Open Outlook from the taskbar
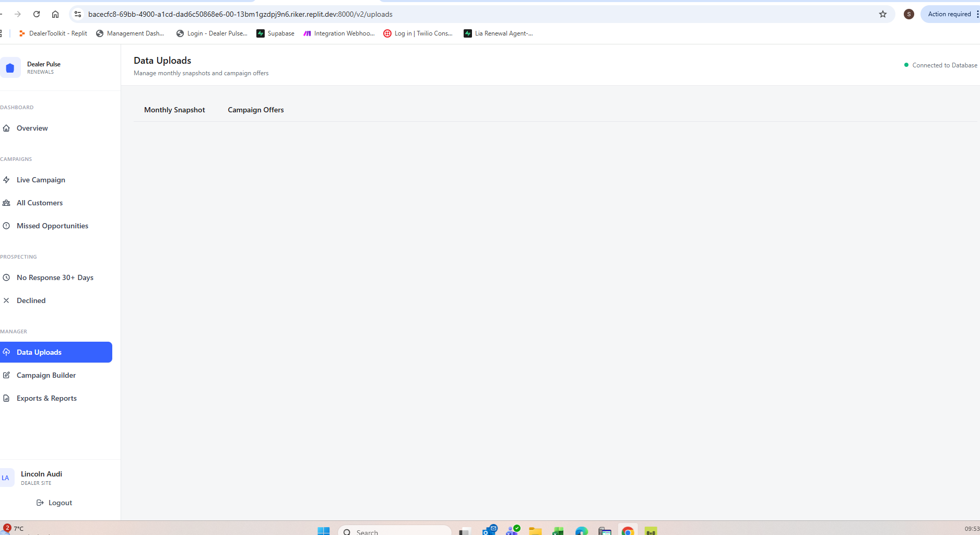The width and height of the screenshot is (980, 535). (490, 530)
